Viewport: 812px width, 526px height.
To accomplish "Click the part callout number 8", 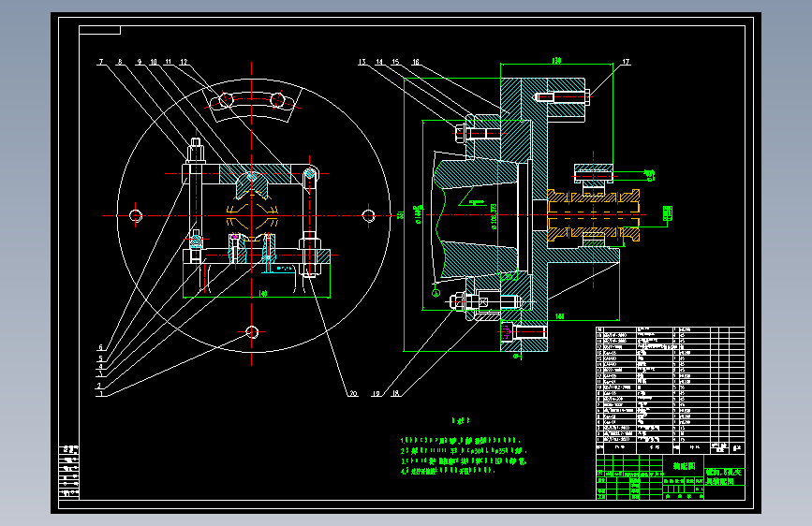I will (120, 62).
